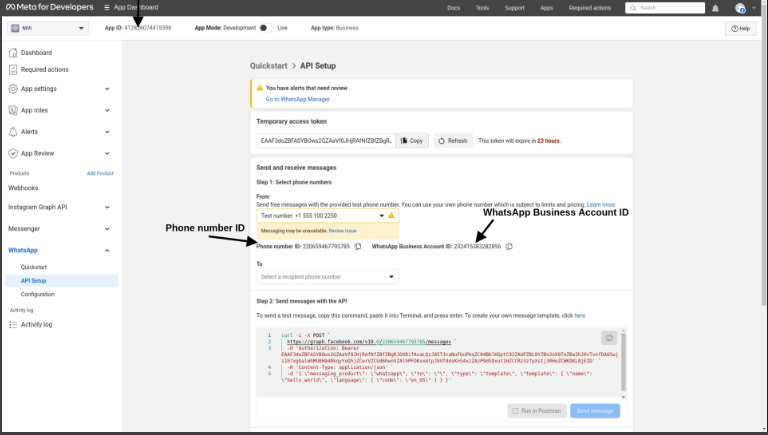Viewport: 768px width, 435px height.
Task: Expand App Review section
Action: (x=107, y=153)
